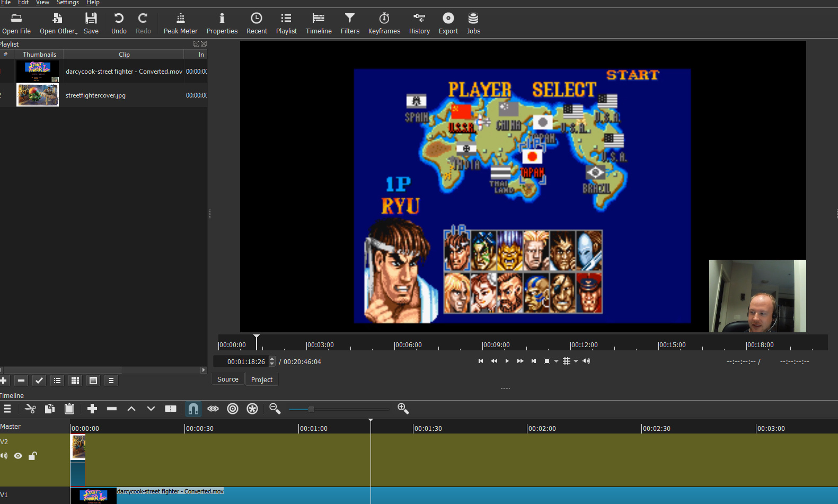Split clip at playhead
The height and width of the screenshot is (504, 838).
[x=171, y=409]
